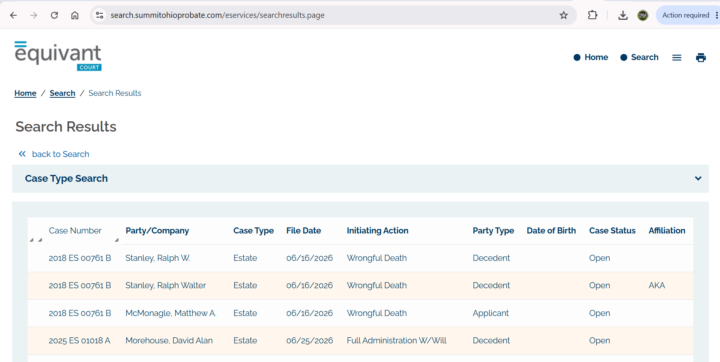
Task: View site information icon in address bar
Action: [x=99, y=15]
